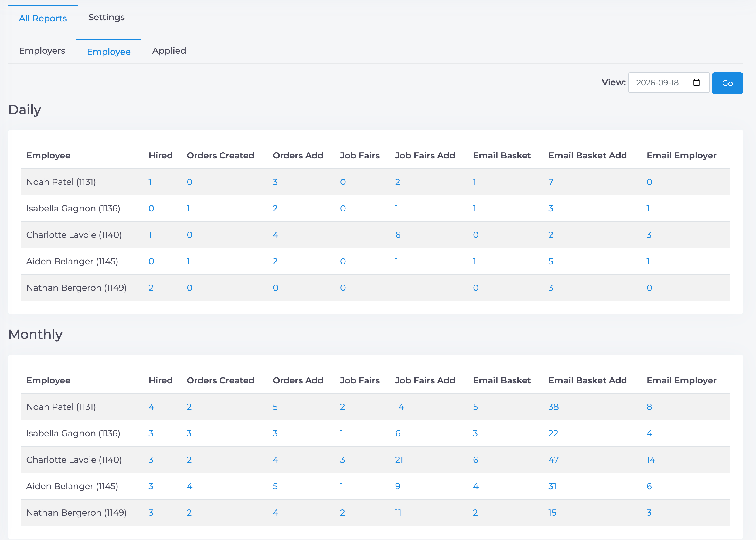Viewport: 756px width, 540px height.
Task: Click Nathan Bergeron's monthly Job Fairs Add value 11
Action: pos(398,512)
